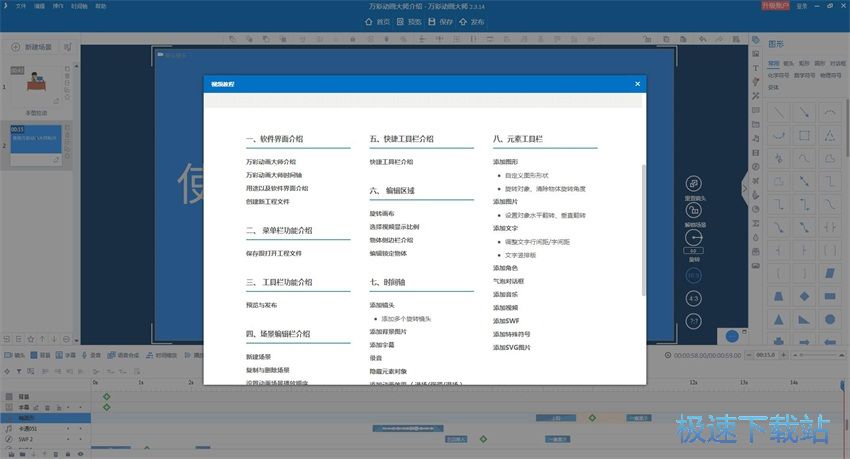Select the cloud outline shape

point(830,158)
